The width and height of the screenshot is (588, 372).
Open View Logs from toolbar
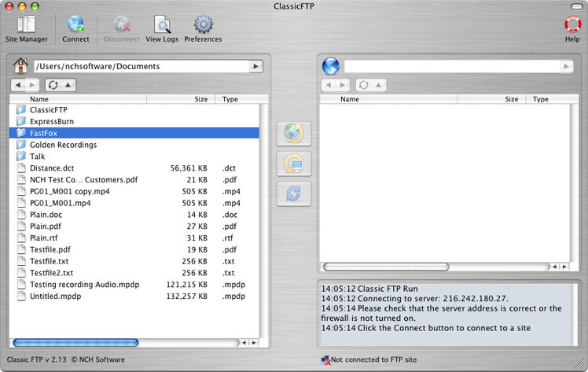coord(162,28)
